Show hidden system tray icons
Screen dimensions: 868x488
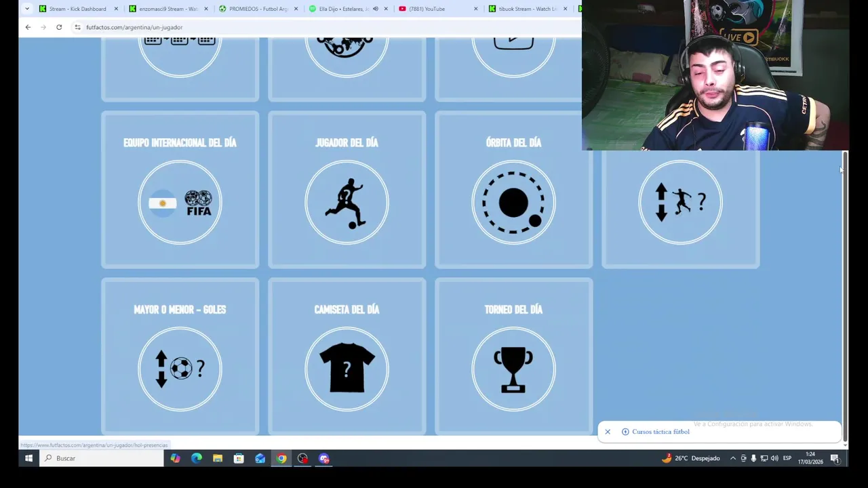(733, 458)
